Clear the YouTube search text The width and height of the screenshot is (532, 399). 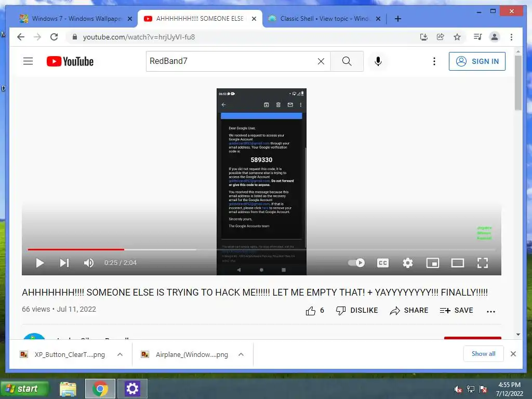point(321,61)
